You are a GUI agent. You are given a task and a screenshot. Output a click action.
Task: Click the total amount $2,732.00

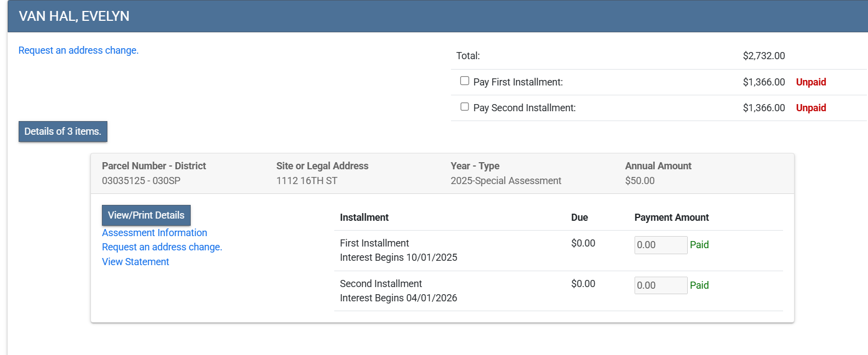click(x=763, y=56)
